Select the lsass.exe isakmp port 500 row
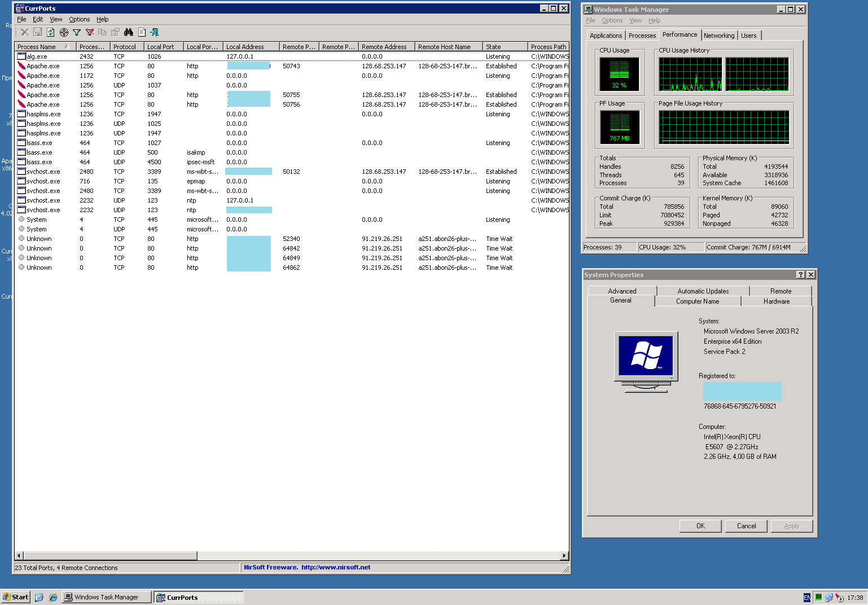The width and height of the screenshot is (868, 605). pyautogui.click(x=292, y=152)
